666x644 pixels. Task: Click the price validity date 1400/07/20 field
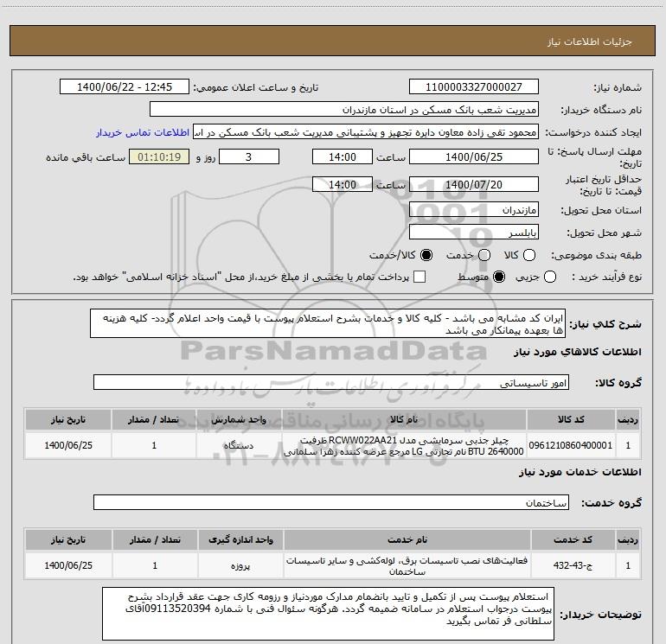pyautogui.click(x=474, y=184)
